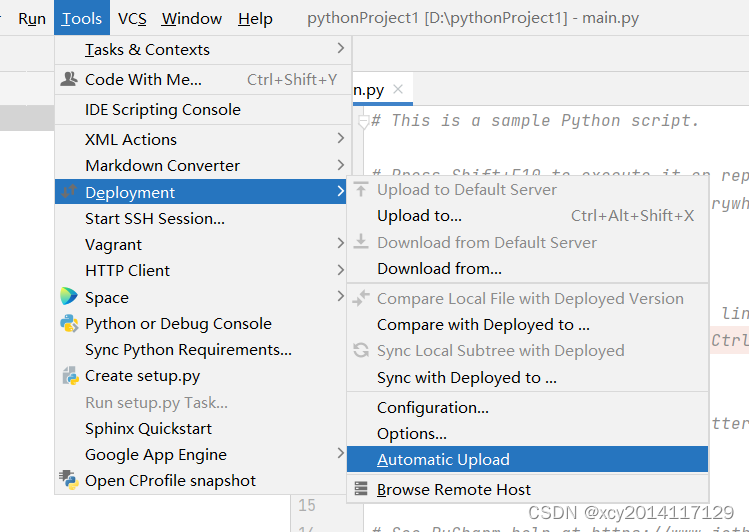
Task: Open the Help menu
Action: [x=255, y=18]
